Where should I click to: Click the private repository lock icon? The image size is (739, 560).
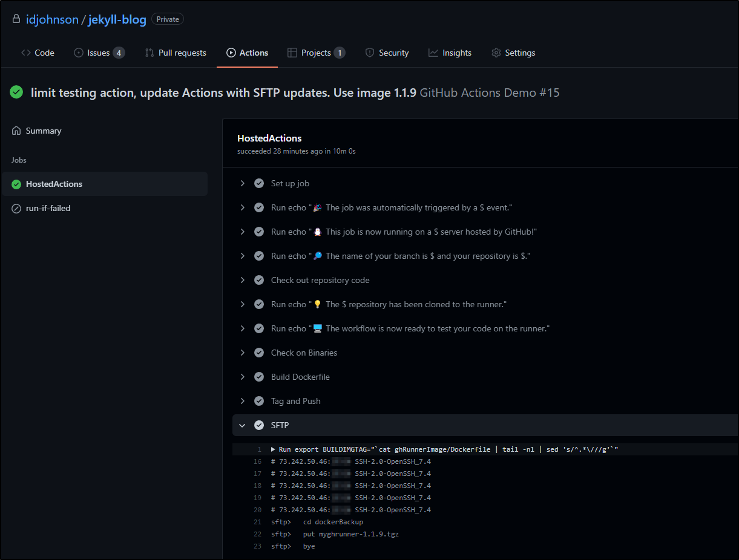point(16,19)
